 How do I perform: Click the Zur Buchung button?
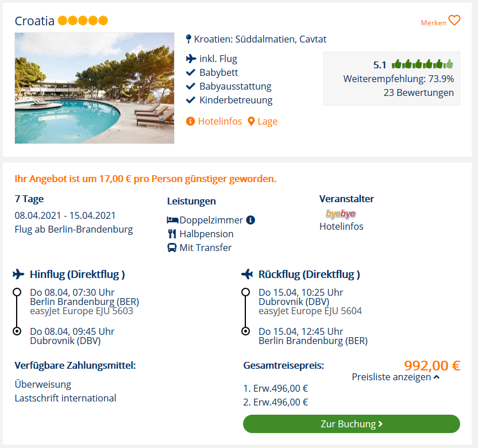(352, 424)
